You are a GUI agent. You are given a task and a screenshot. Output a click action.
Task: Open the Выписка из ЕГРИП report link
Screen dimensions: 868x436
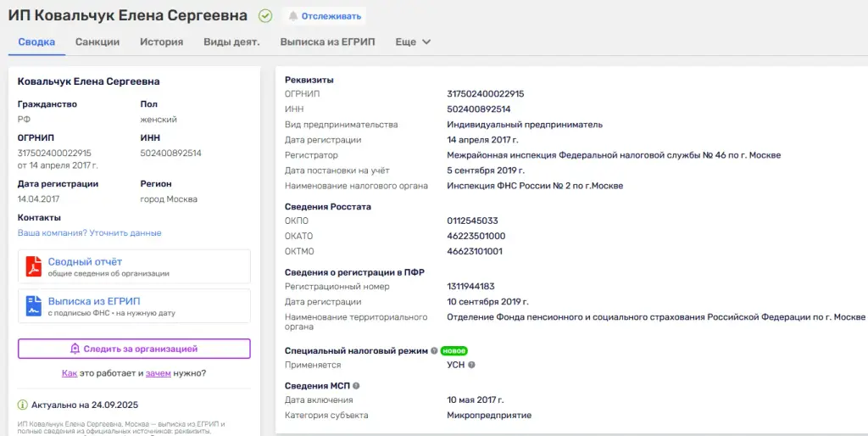tap(93, 301)
